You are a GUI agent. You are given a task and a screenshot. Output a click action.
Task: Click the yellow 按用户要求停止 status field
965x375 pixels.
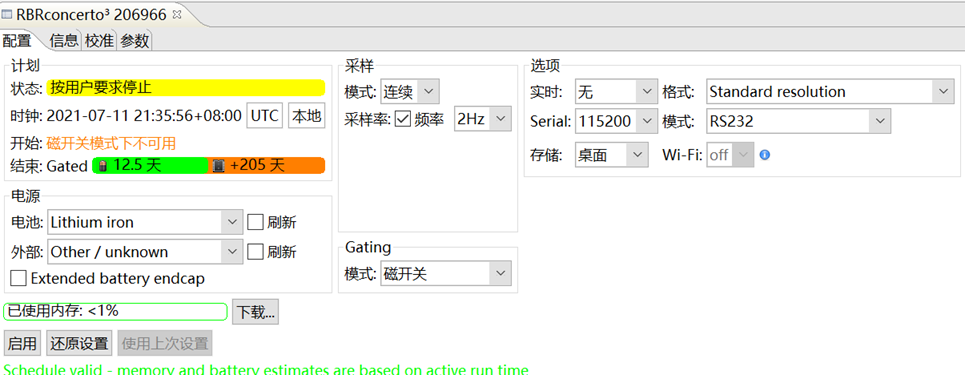186,87
